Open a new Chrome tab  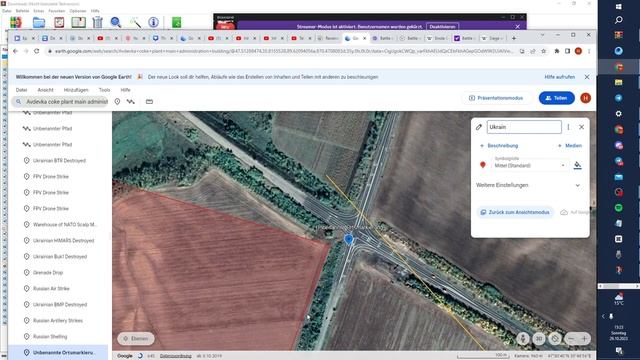[514, 38]
